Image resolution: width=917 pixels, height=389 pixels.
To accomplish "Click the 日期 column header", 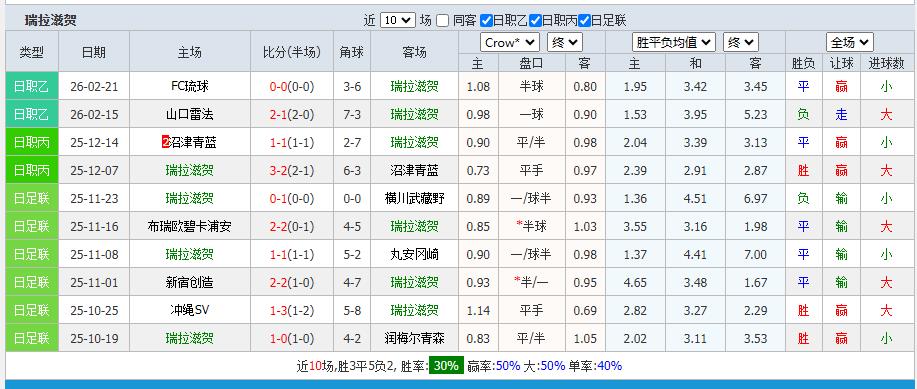I will pos(94,52).
